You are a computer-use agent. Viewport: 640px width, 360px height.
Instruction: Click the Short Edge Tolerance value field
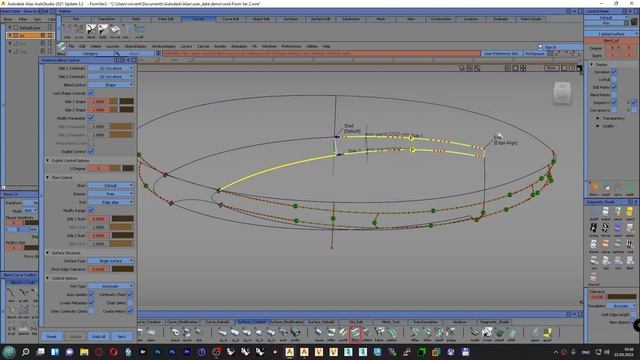98,269
